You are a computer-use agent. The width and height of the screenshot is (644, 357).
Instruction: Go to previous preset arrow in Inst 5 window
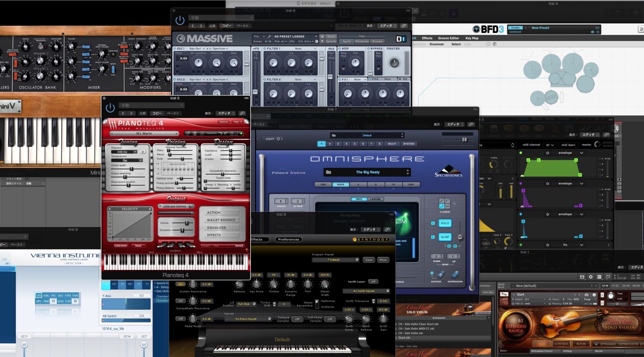click(123, 113)
